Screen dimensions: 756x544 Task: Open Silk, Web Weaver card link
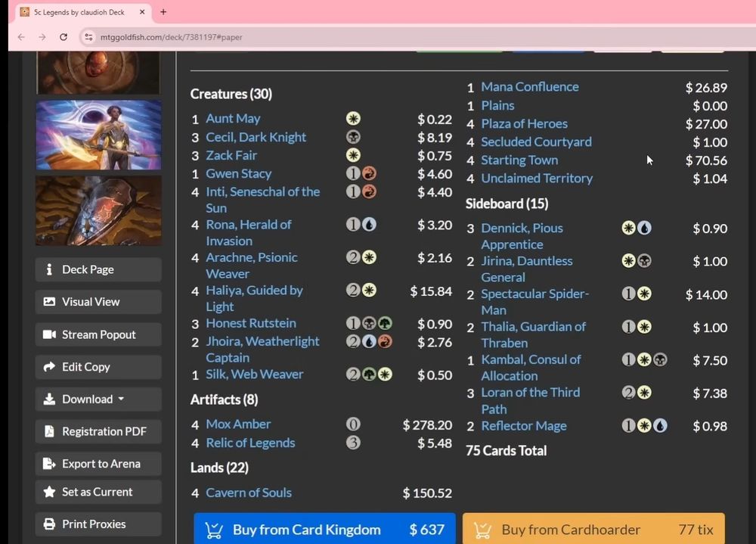click(x=255, y=375)
